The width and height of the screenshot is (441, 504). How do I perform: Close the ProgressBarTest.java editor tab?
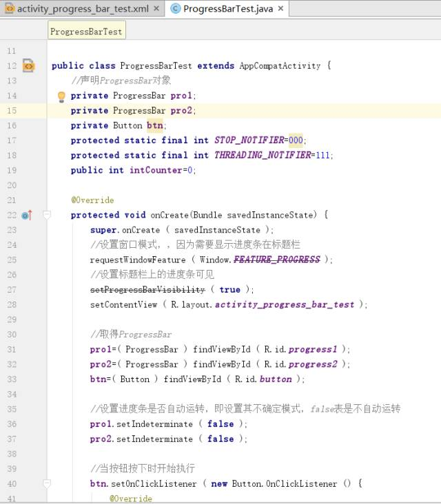(280, 9)
